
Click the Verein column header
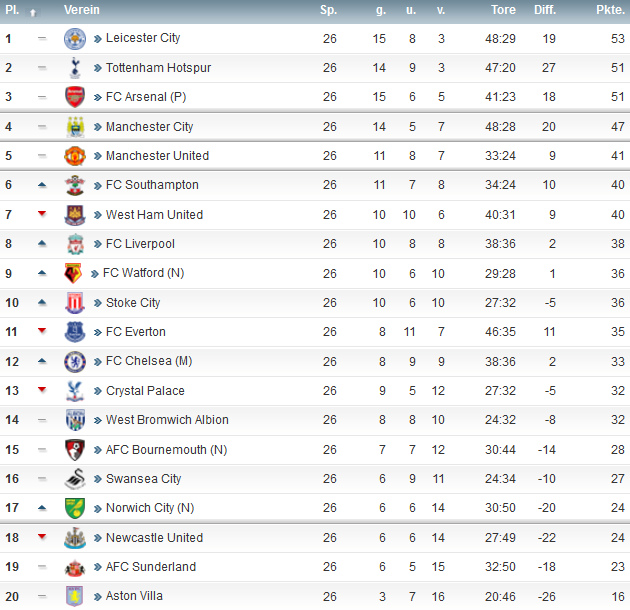pyautogui.click(x=82, y=10)
